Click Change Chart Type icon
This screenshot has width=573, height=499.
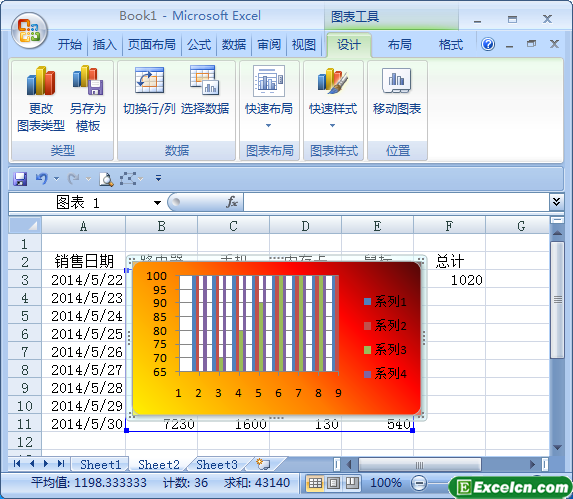point(41,81)
